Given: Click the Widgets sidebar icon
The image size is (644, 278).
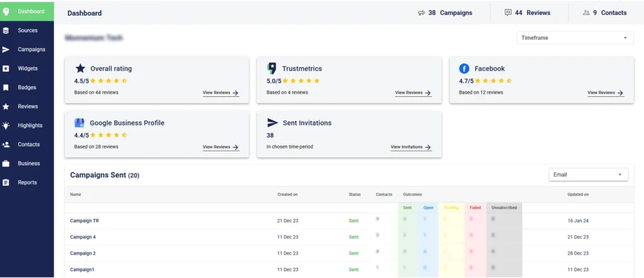Looking at the screenshot, I should click(x=6, y=69).
